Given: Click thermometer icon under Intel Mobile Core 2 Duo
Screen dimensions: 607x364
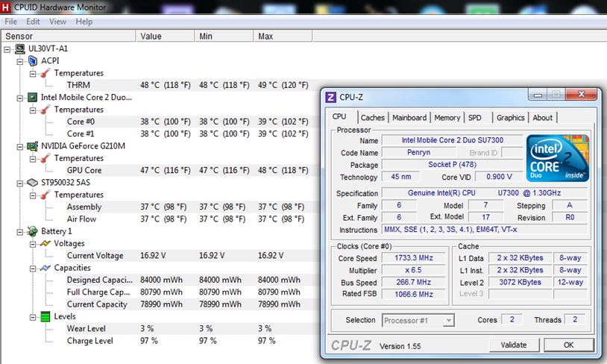Looking at the screenshot, I should tap(45, 110).
